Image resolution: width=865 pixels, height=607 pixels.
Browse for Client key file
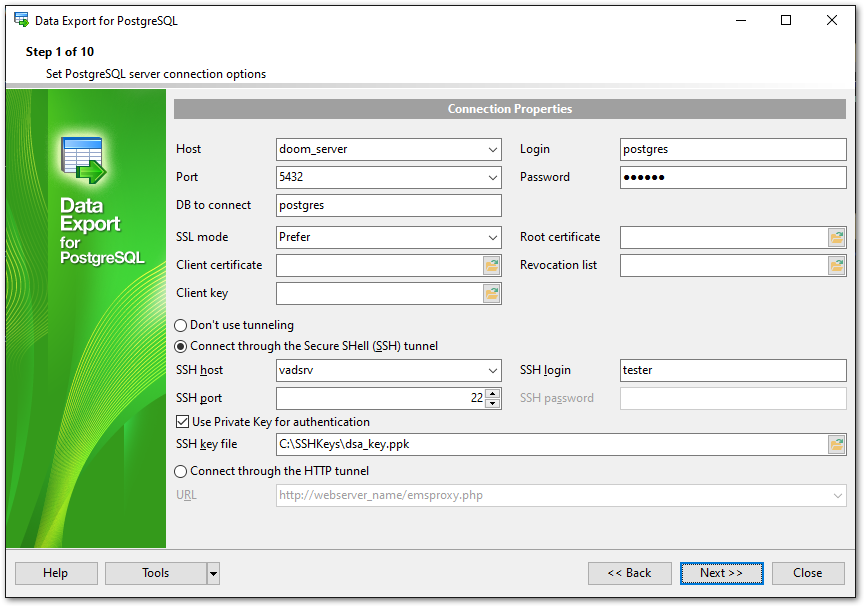(x=492, y=294)
